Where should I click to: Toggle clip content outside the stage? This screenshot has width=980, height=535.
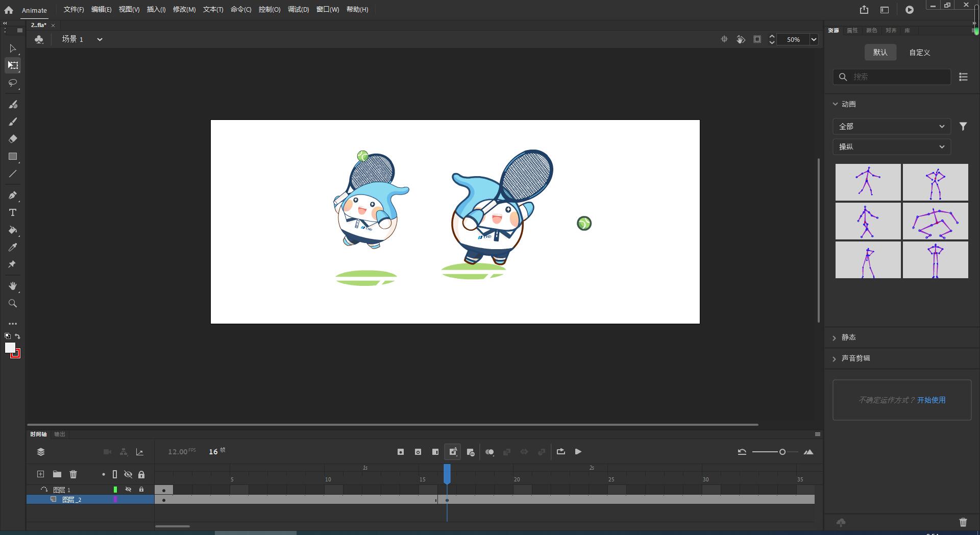(757, 39)
